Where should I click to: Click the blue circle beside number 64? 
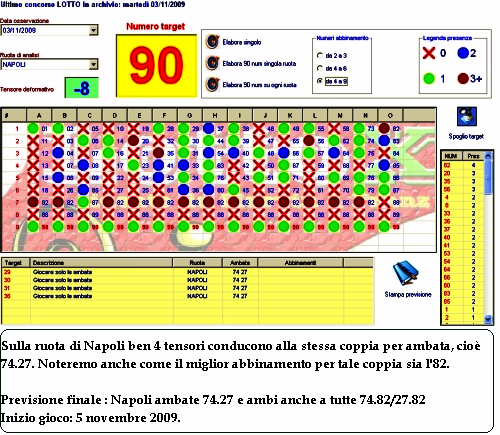[x=334, y=153]
